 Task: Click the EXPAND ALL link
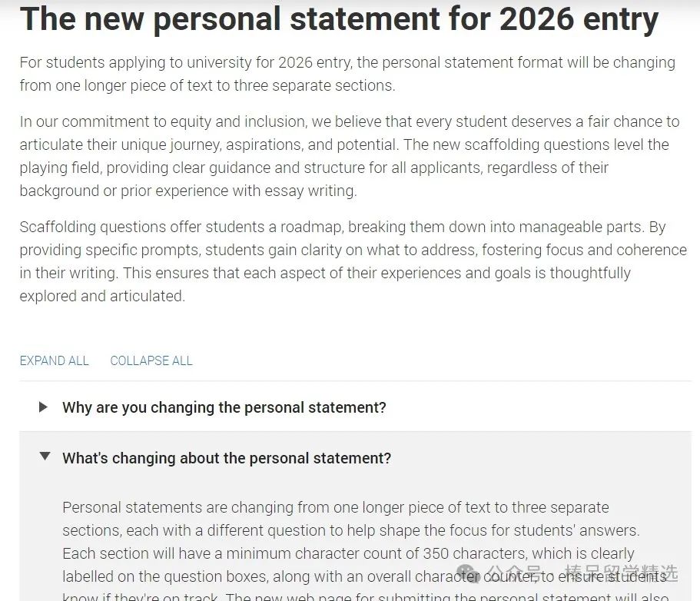click(54, 360)
